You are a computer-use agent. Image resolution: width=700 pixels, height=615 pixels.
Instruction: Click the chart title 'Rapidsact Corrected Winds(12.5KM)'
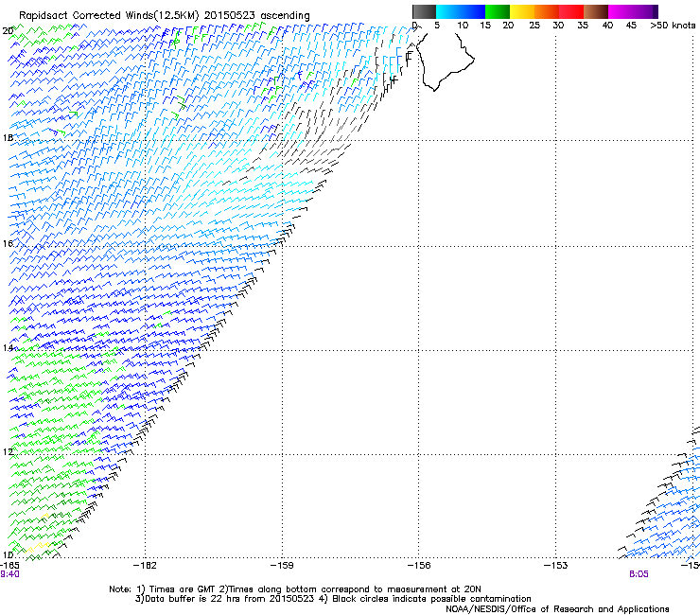[109, 15]
